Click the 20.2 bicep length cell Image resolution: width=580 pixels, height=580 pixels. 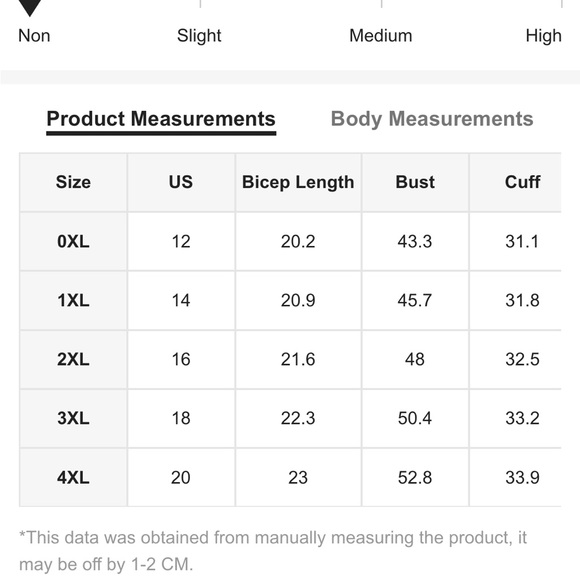coord(298,242)
